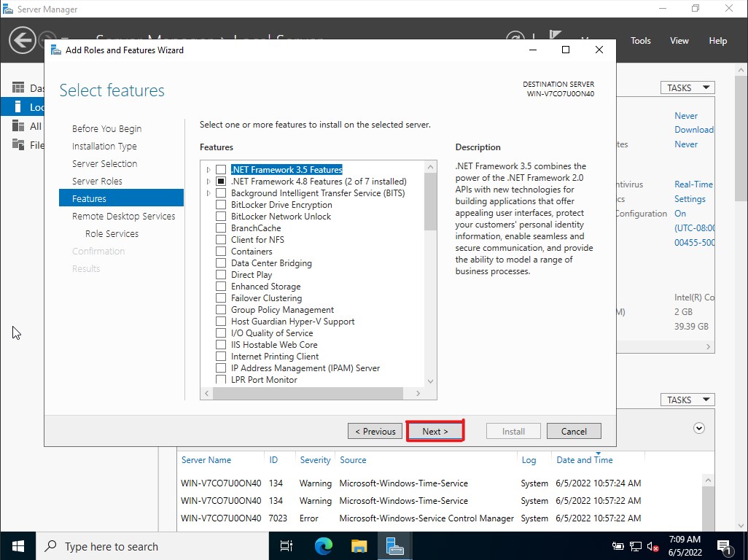Click the muted volume icon in the tray
The image size is (748, 560).
point(653,547)
